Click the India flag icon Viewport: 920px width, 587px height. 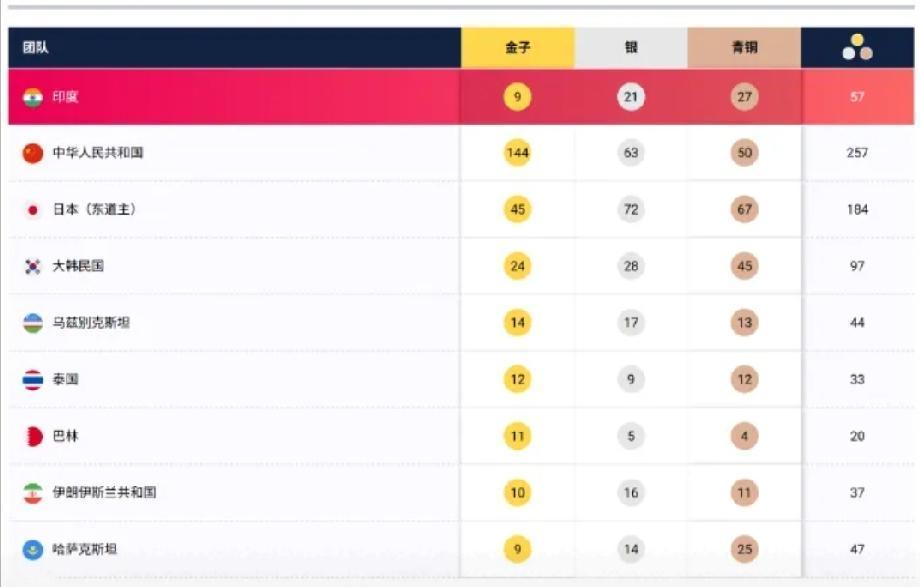click(x=33, y=97)
